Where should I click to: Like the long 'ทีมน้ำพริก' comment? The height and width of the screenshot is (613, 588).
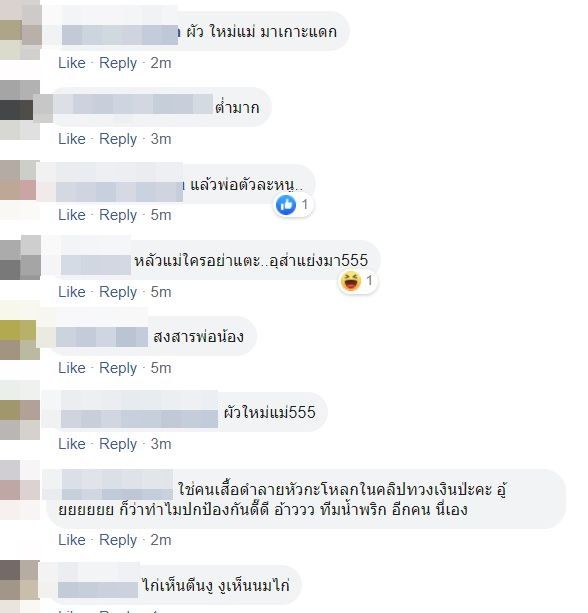point(72,540)
